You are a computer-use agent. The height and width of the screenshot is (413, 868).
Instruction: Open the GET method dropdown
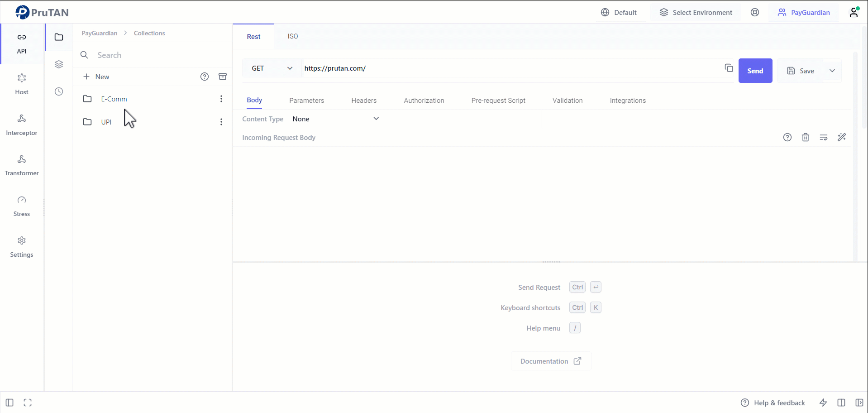coord(272,68)
